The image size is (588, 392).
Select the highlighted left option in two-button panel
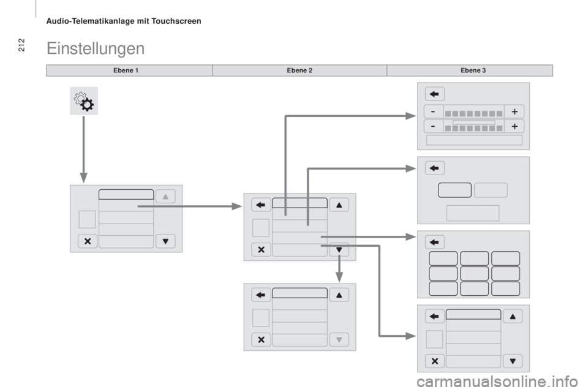tap(454, 190)
